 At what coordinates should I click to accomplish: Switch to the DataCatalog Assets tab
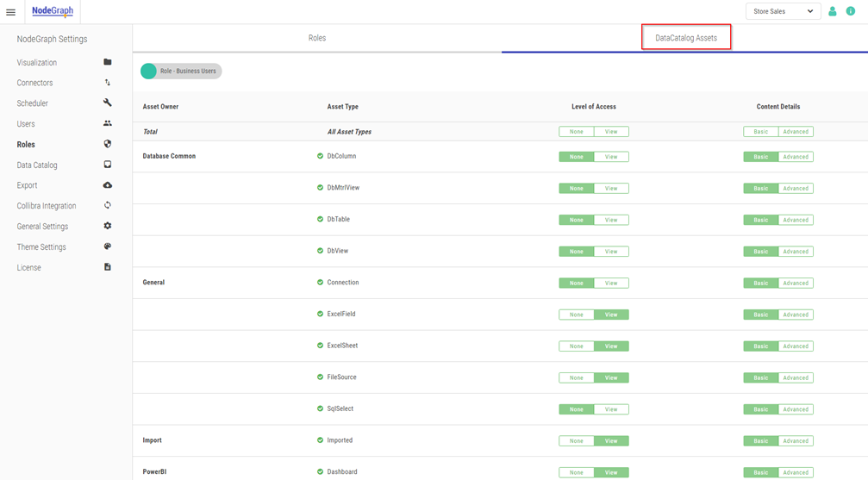tap(686, 38)
